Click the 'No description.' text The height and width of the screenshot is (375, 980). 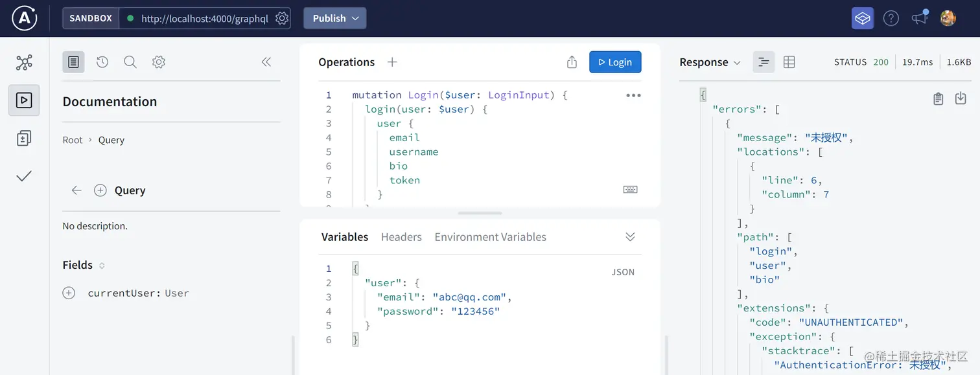(95, 226)
